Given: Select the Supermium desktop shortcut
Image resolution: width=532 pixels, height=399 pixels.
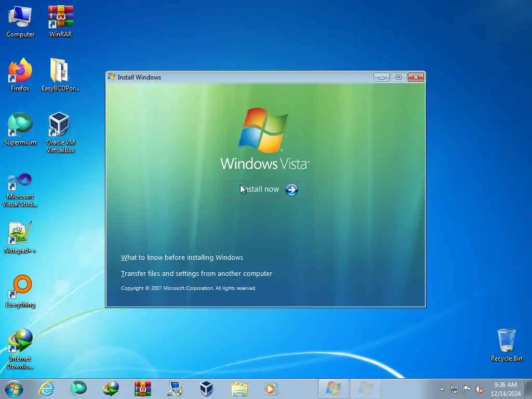Looking at the screenshot, I should coord(20,129).
